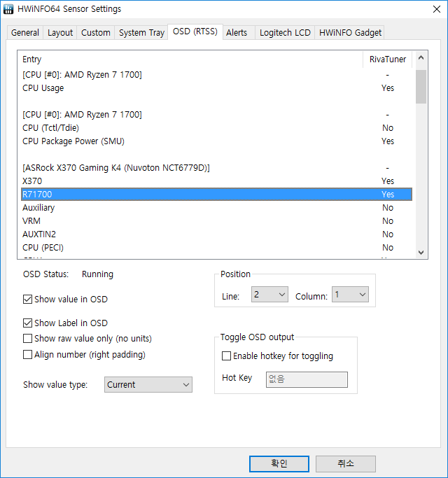Open the Line position dropdown
The image size is (448, 478).
pyautogui.click(x=269, y=295)
